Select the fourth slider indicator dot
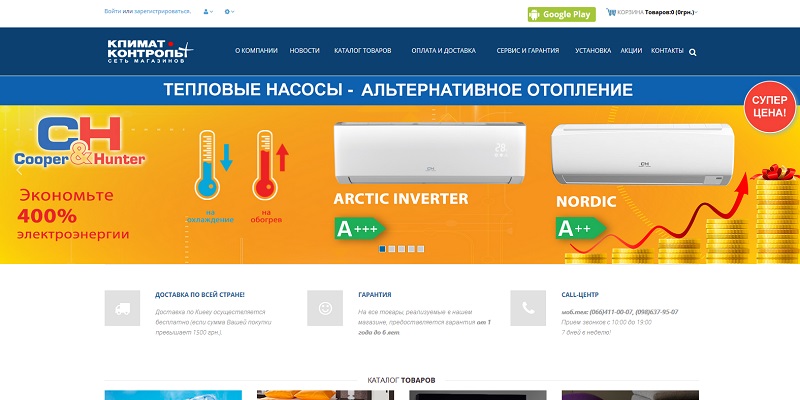Image resolution: width=800 pixels, height=400 pixels. click(x=411, y=249)
